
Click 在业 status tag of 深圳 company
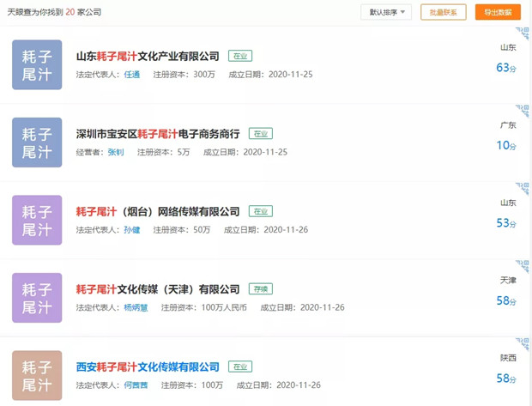261,134
